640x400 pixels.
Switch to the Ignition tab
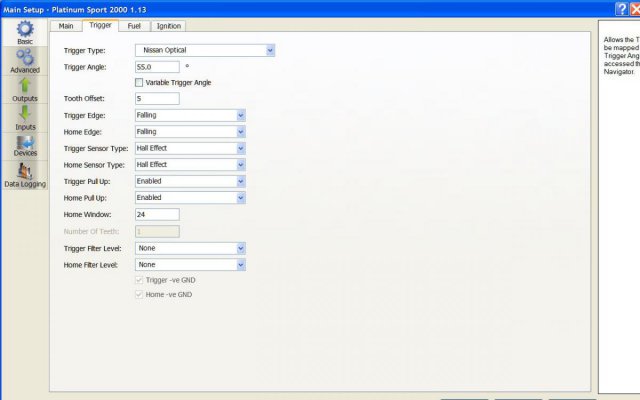coord(168,26)
